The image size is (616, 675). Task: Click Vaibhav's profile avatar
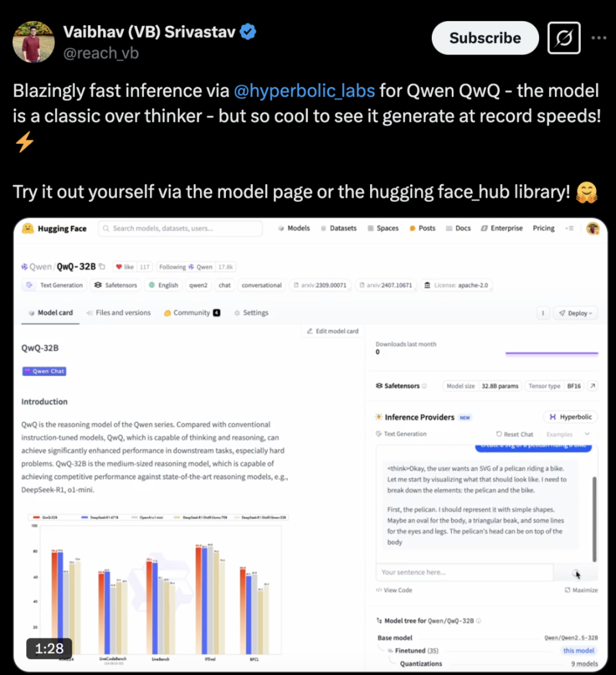pyautogui.click(x=33, y=41)
